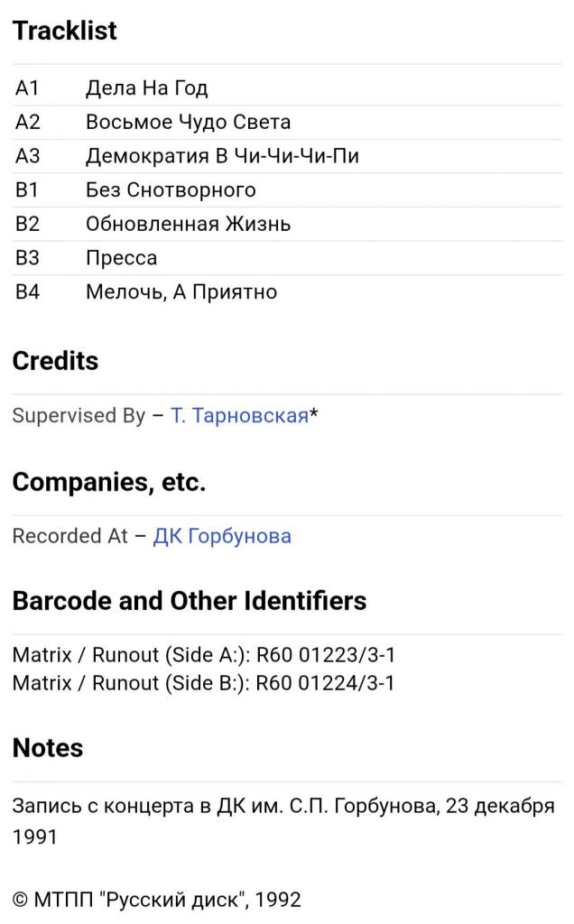This screenshot has height=924, width=574.
Task: Click the Credits section heading
Action: (55, 361)
